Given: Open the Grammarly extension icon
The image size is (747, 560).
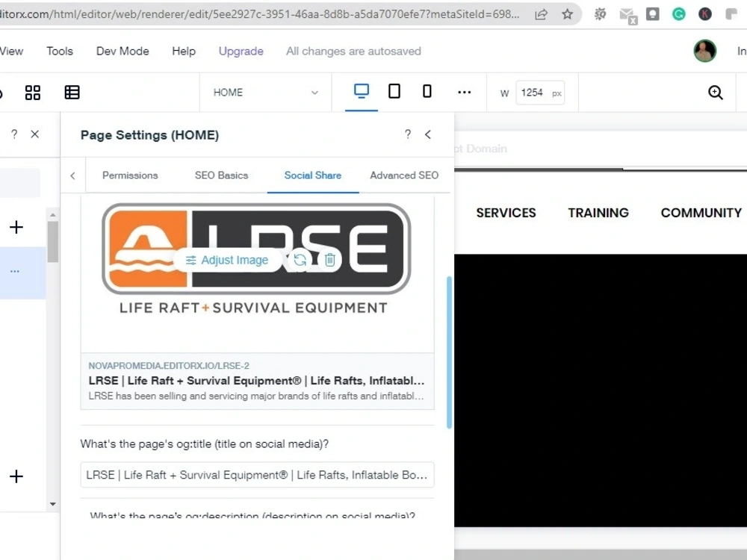Looking at the screenshot, I should click(678, 14).
